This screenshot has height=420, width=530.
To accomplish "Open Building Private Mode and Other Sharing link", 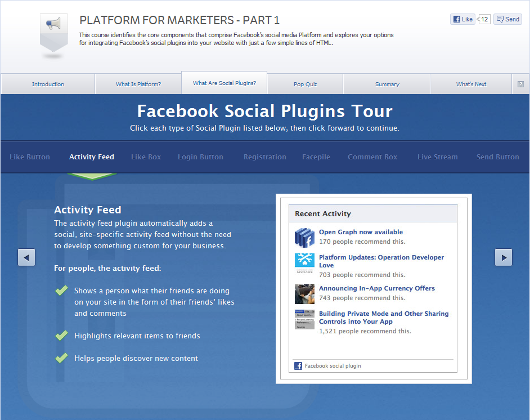I will click(384, 318).
